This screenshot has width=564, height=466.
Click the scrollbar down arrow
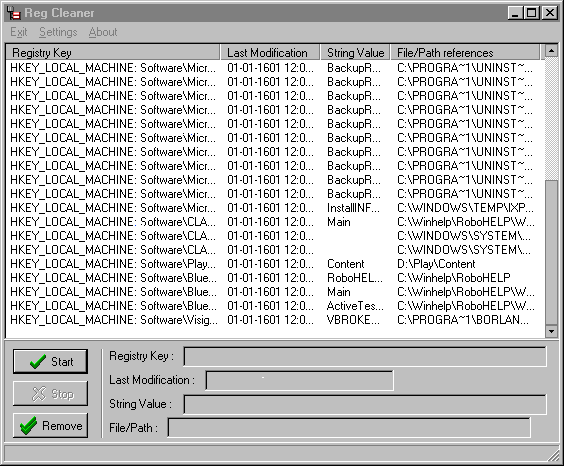[551, 331]
